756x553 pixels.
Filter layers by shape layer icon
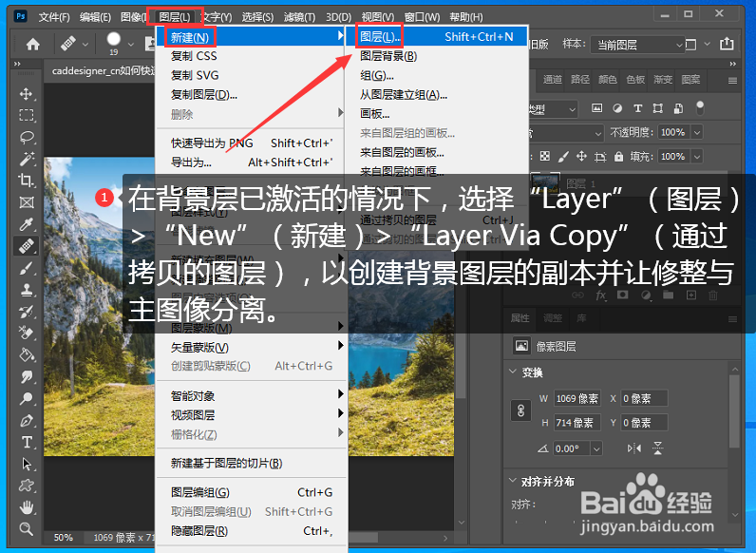pos(657,108)
